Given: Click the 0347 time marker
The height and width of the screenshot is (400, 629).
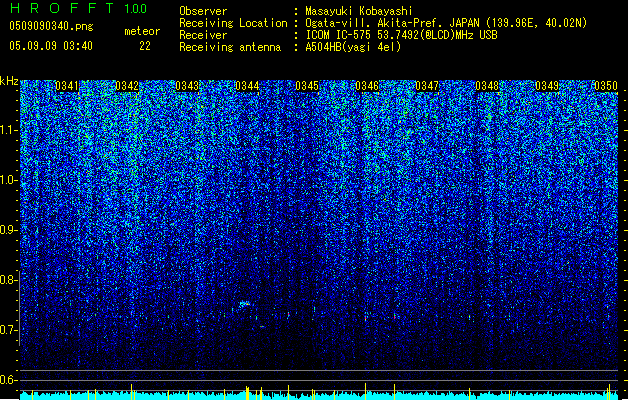Looking at the screenshot, I should (427, 86).
